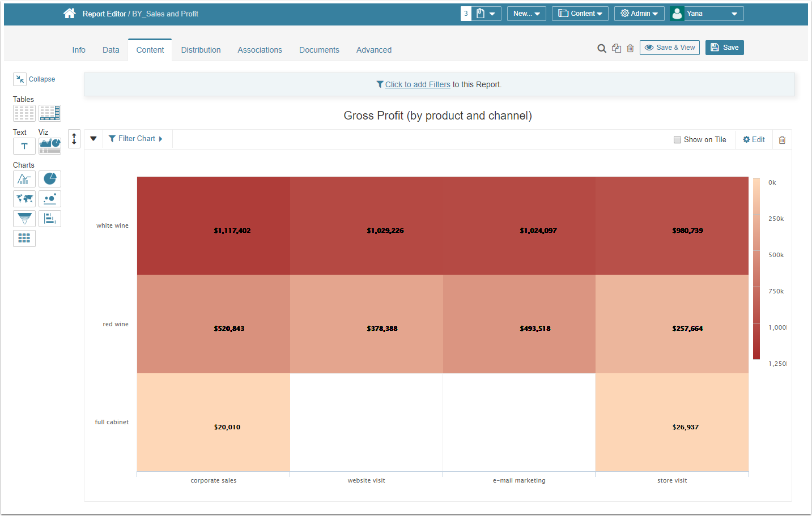The image size is (812, 516).
Task: Click the search magnifier icon
Action: [x=602, y=49]
